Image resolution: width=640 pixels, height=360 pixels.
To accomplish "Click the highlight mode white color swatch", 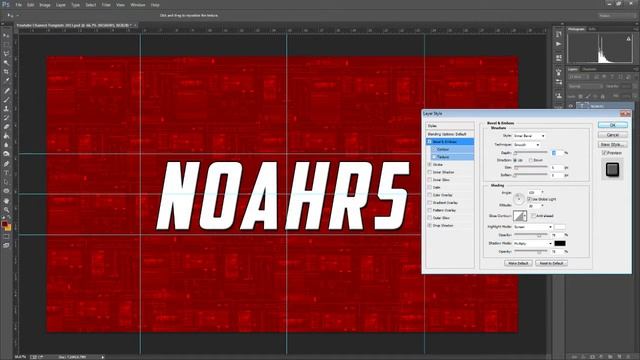I will 560,227.
